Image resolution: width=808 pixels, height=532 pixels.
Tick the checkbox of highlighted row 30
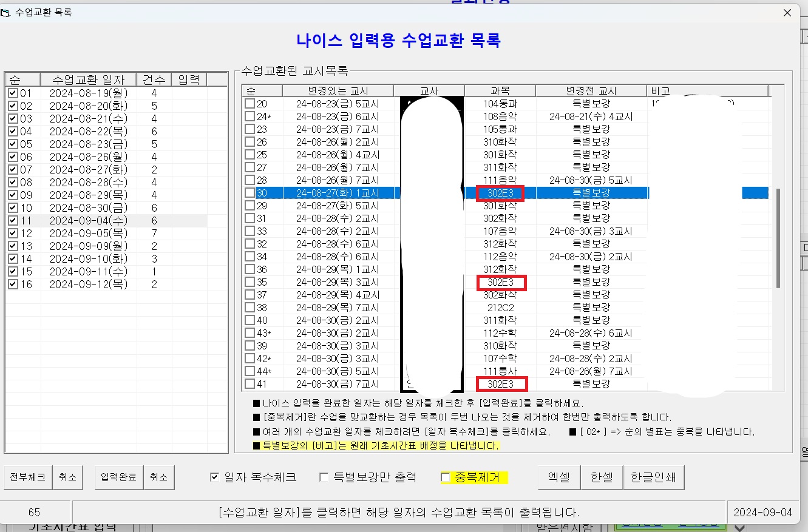pyautogui.click(x=250, y=193)
